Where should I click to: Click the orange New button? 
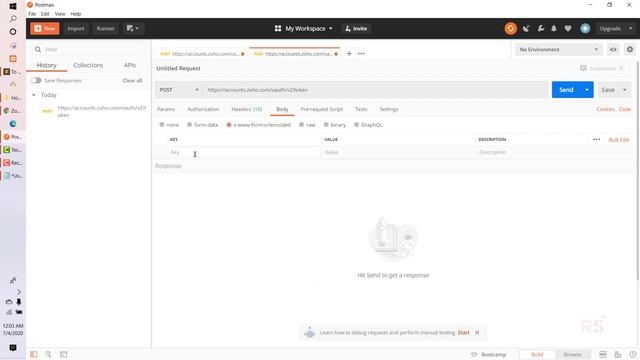44,29
